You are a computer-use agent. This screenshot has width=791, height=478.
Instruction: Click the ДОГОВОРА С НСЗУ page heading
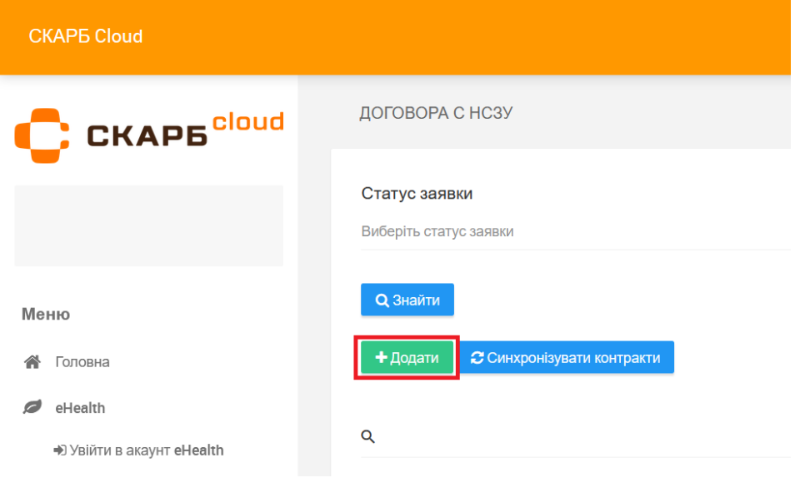click(x=435, y=113)
